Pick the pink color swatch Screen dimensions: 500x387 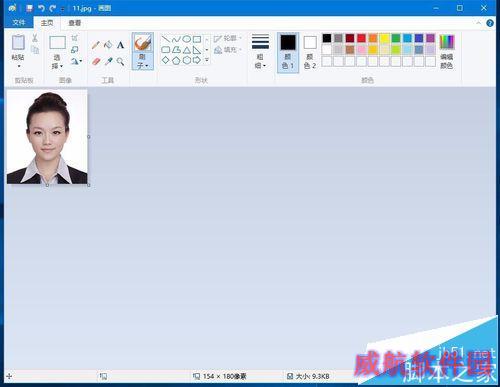tap(361, 50)
